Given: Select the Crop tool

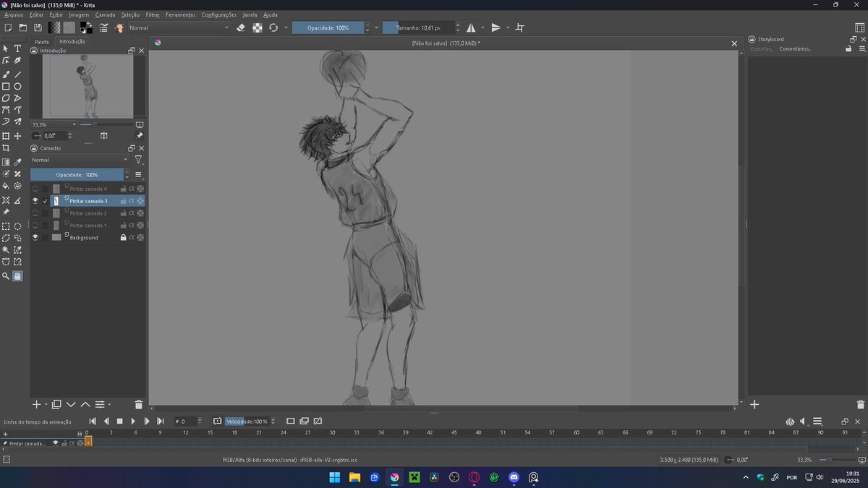Looking at the screenshot, I should 6,147.
